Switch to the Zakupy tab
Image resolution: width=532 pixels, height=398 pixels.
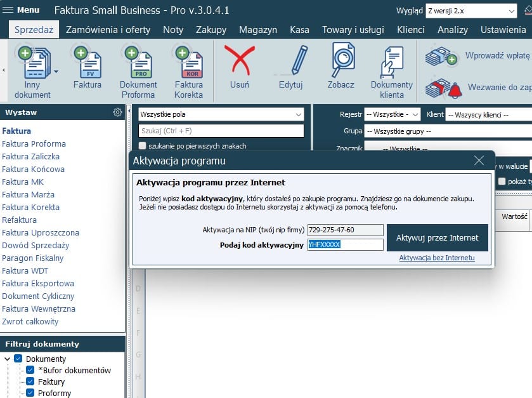coord(211,30)
